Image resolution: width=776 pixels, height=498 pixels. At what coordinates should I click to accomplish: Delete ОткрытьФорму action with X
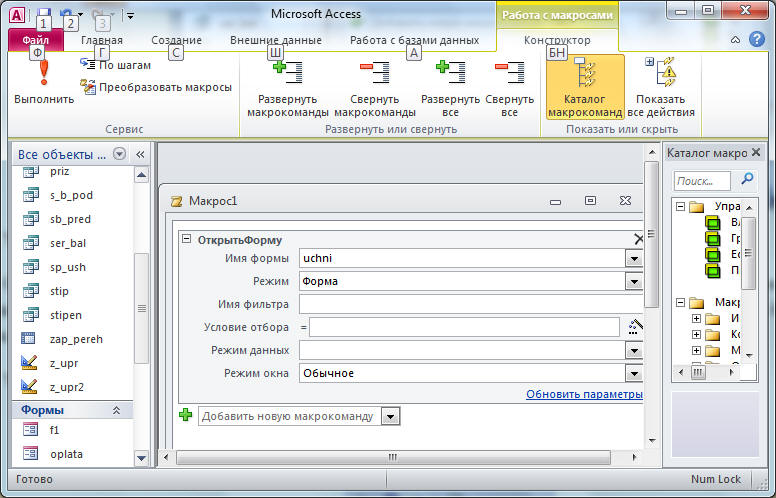(x=638, y=240)
